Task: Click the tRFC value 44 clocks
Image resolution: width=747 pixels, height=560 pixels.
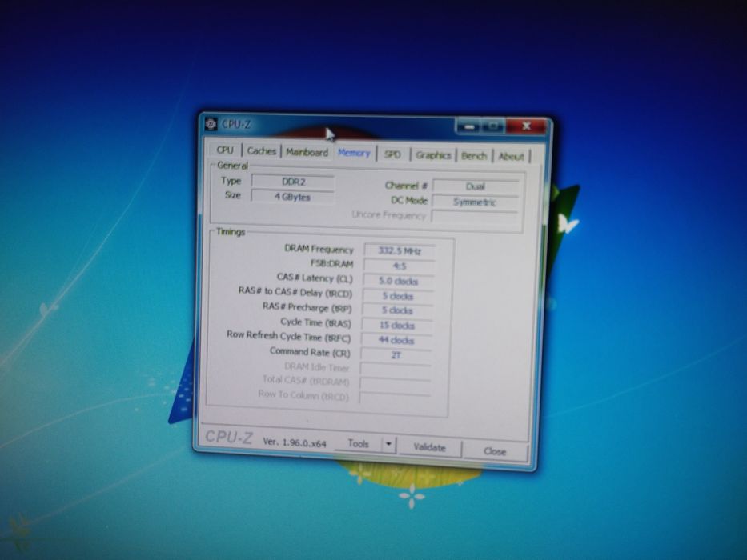Action: [396, 341]
